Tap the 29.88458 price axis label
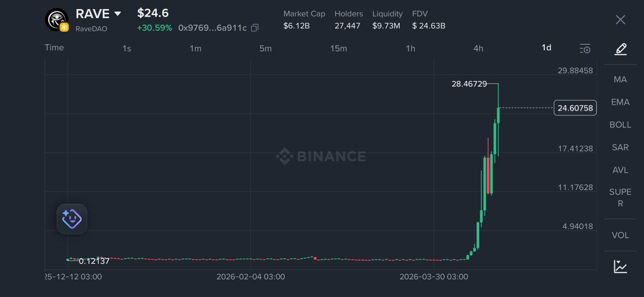 coord(575,71)
